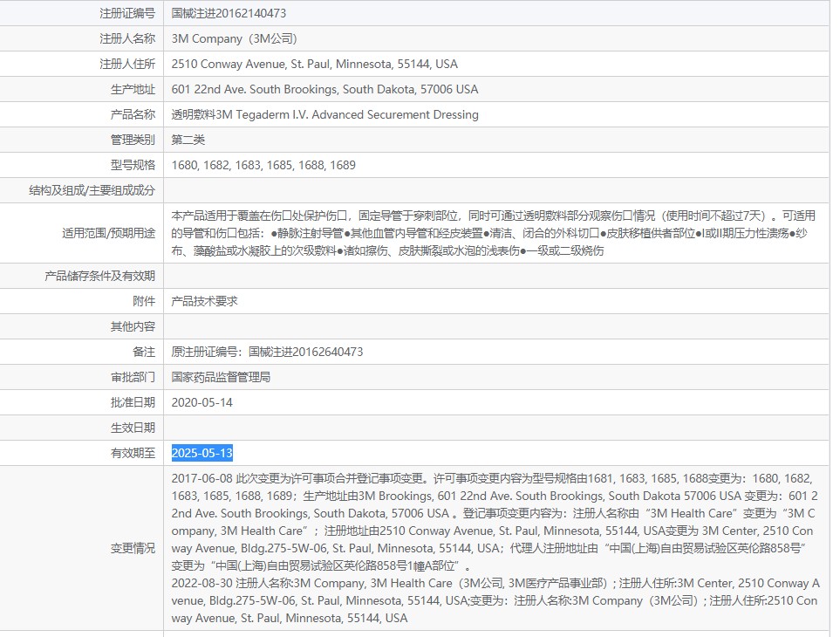Click the 审批部门 label
Screen dimensions: 840x637
133,377
